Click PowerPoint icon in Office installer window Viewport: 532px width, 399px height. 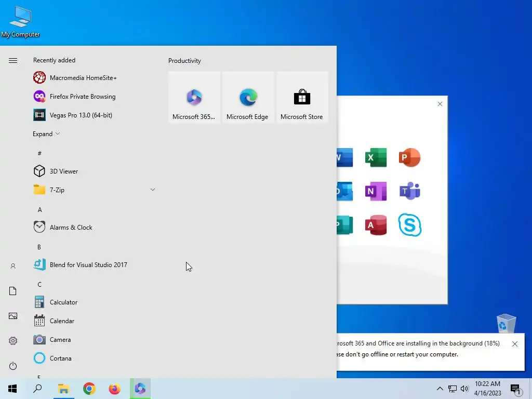point(409,157)
